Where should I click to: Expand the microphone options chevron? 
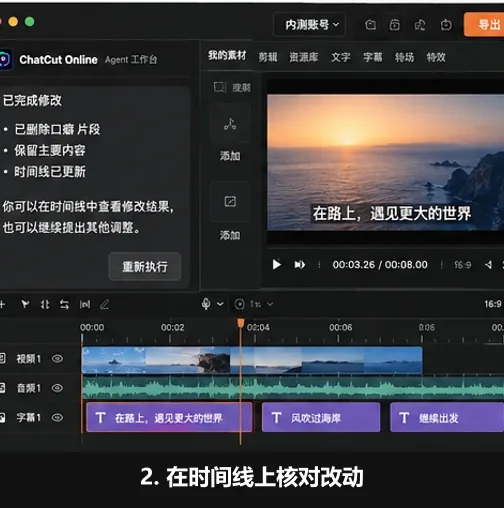coord(220,304)
